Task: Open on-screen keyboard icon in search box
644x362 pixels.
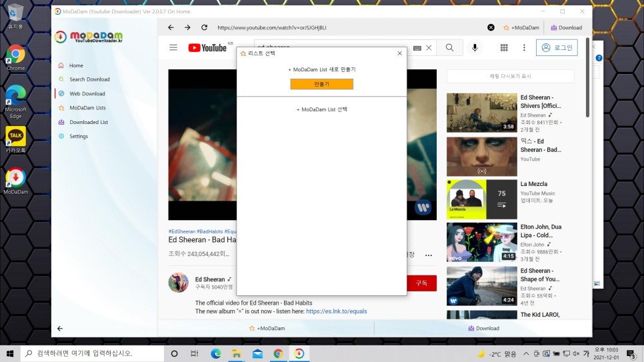Action: pyautogui.click(x=417, y=48)
